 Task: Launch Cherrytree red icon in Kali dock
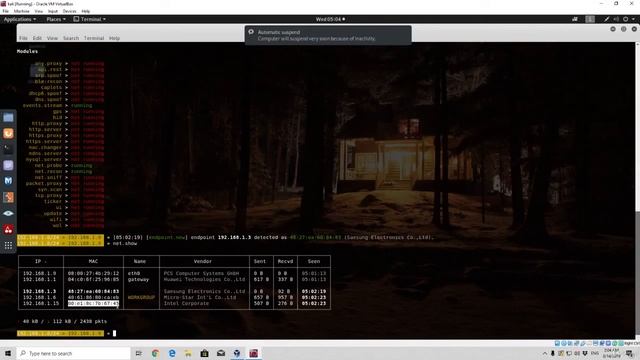[8, 229]
